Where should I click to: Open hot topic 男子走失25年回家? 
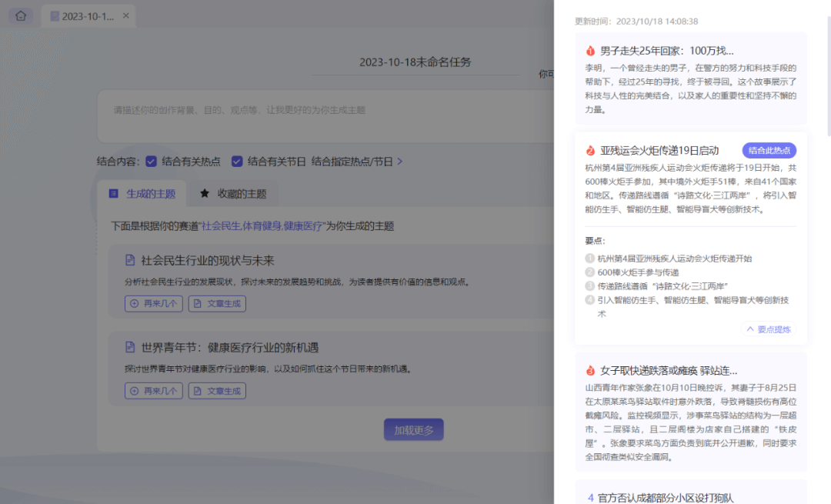[691, 78]
